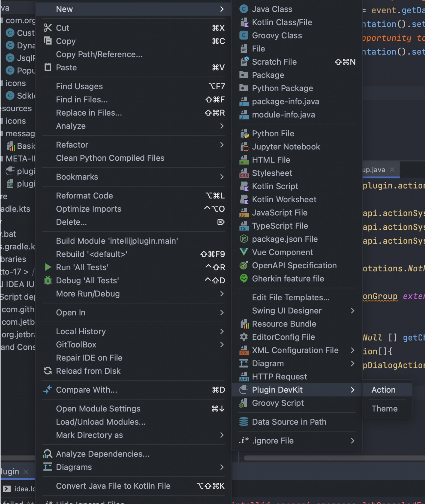Screen dimensions: 427x504
Task: Click the green Run 'All Tests' arrow icon
Action: coord(48,267)
